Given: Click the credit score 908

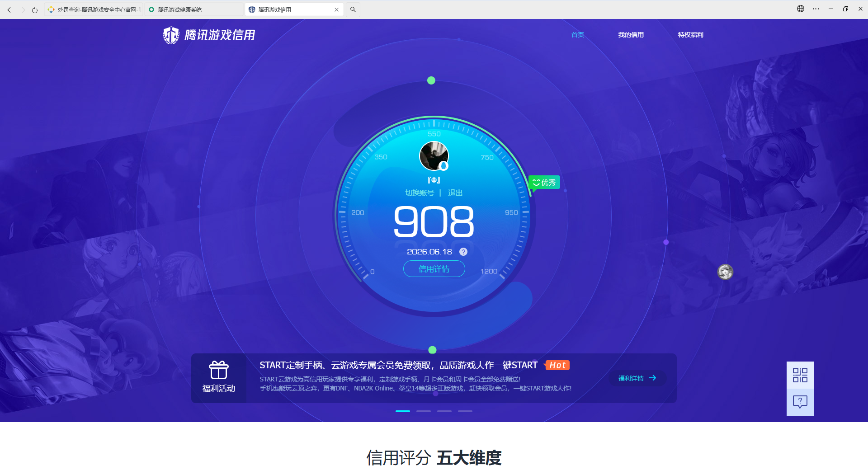Looking at the screenshot, I should pyautogui.click(x=434, y=221).
